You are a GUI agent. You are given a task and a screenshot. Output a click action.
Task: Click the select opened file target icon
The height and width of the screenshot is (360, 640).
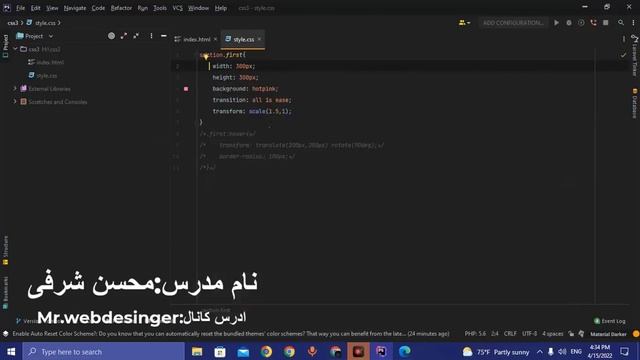(111, 36)
